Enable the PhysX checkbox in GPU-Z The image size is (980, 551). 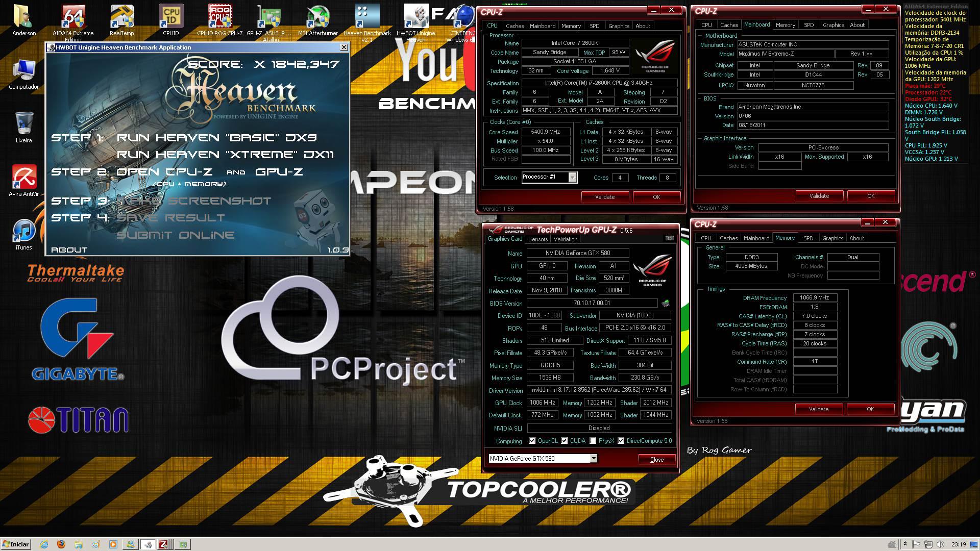coord(593,441)
